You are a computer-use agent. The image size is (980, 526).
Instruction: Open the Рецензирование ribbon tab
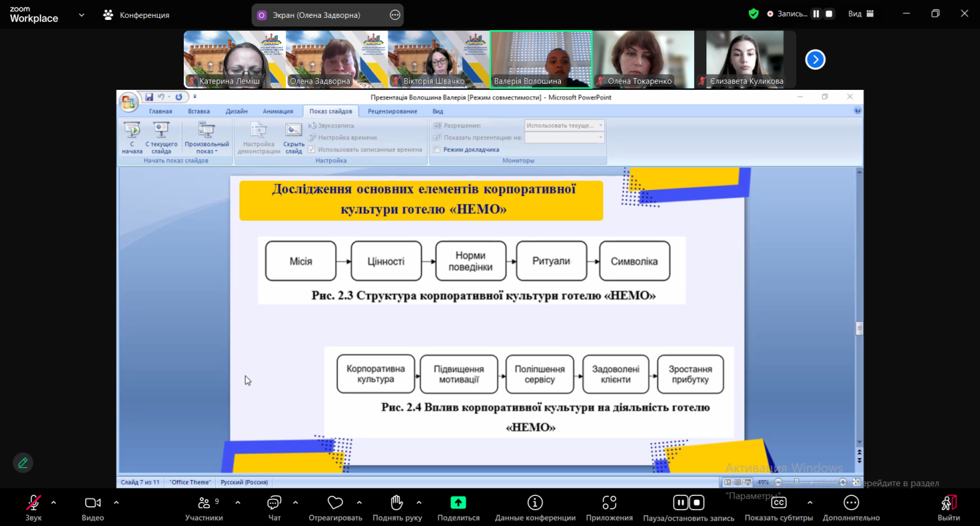(x=392, y=111)
